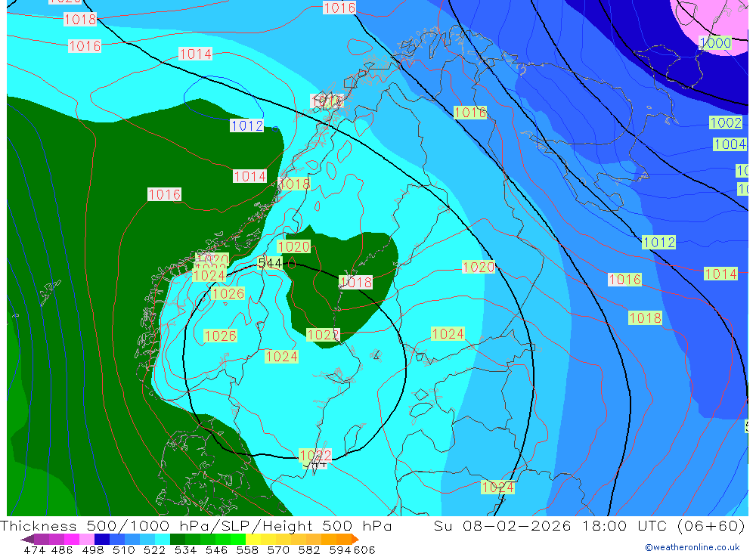Click the 1004 isobar label

tap(730, 144)
